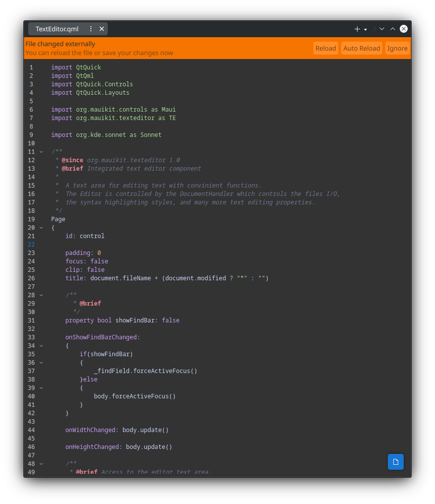Viewport: 435px width, 504px height.
Task: Click the blue floating document button
Action: click(396, 461)
